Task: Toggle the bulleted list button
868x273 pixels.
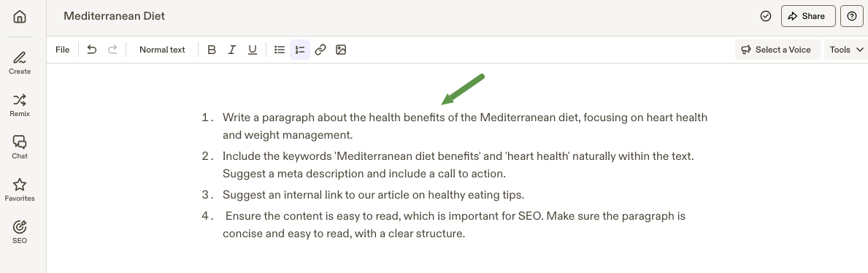Action: (280, 50)
